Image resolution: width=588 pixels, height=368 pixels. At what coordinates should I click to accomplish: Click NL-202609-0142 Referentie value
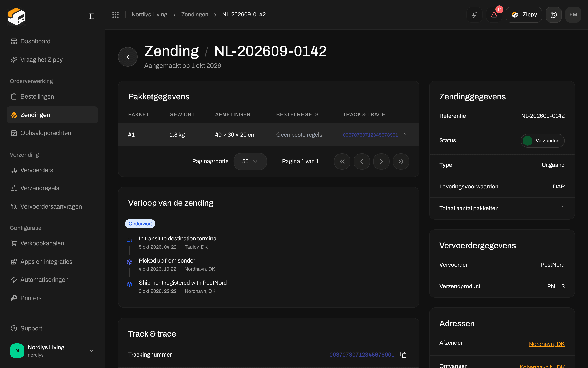[543, 116]
